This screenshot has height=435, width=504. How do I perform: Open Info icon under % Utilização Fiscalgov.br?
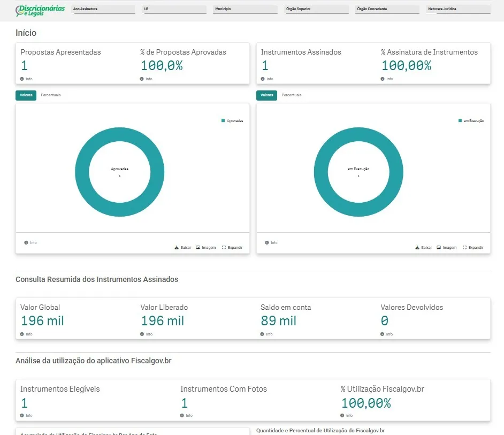(x=342, y=415)
